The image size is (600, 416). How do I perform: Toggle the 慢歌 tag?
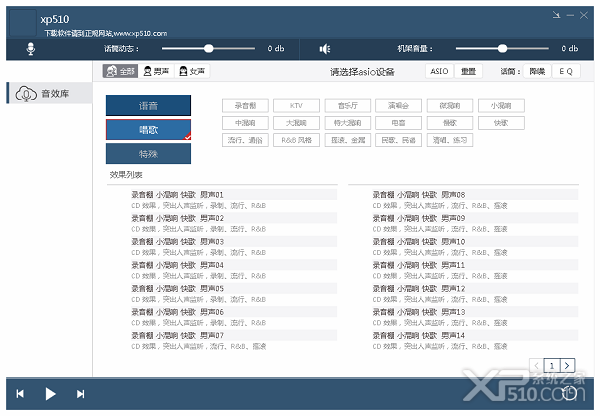450,123
